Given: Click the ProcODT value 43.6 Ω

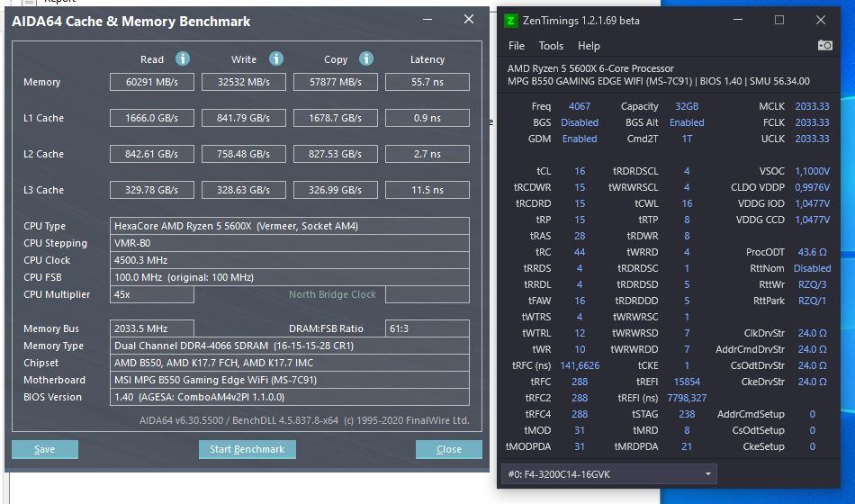Looking at the screenshot, I should point(812,252).
